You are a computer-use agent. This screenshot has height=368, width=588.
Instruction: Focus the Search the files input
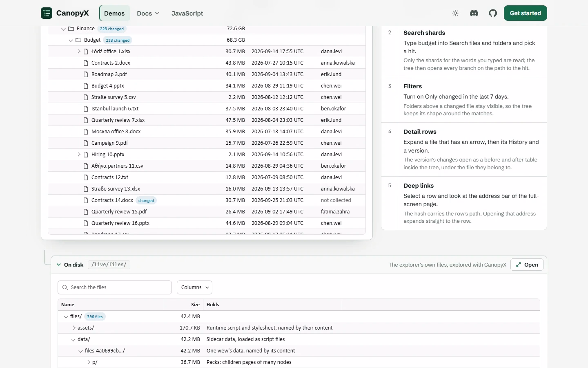point(115,287)
